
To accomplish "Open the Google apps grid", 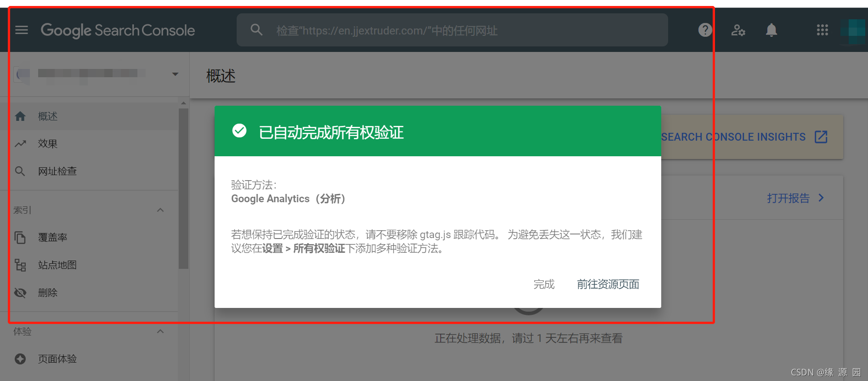I will coord(822,30).
